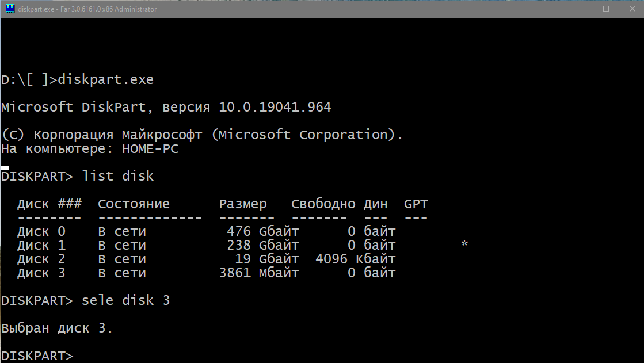644x363 pixels.
Task: Close the diskpart.exe console window
Action: (631, 9)
